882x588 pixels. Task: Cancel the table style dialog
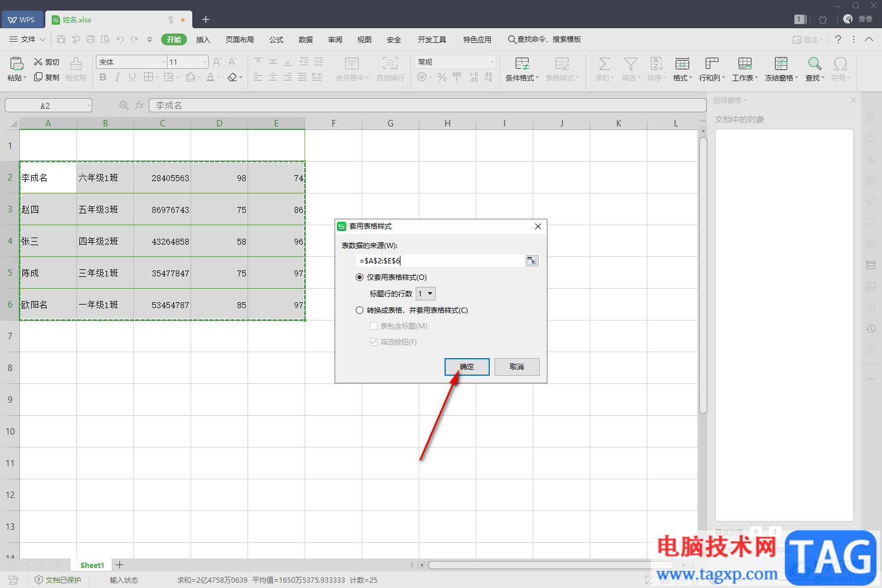pyautogui.click(x=517, y=366)
